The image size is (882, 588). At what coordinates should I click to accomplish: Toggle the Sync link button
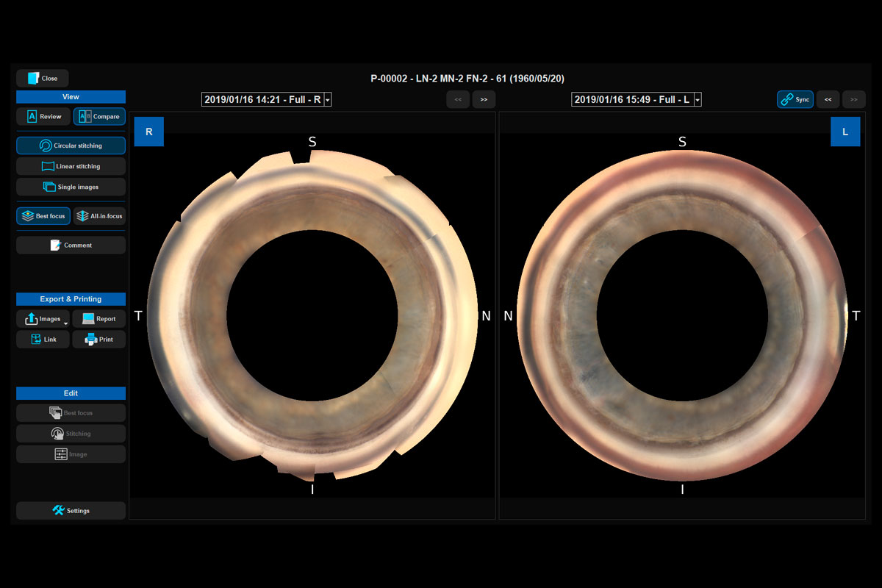[795, 99]
